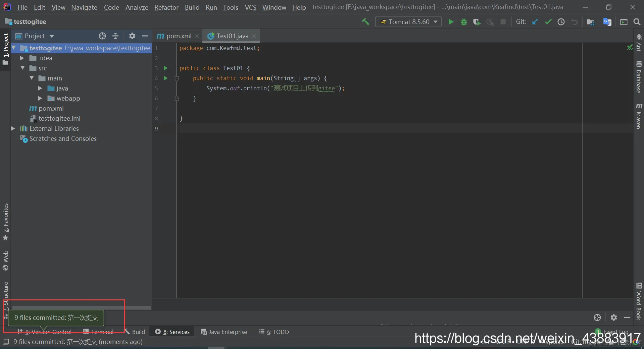Toggle the Database tool window
Image resolution: width=644 pixels, height=349 pixels.
tap(639, 77)
